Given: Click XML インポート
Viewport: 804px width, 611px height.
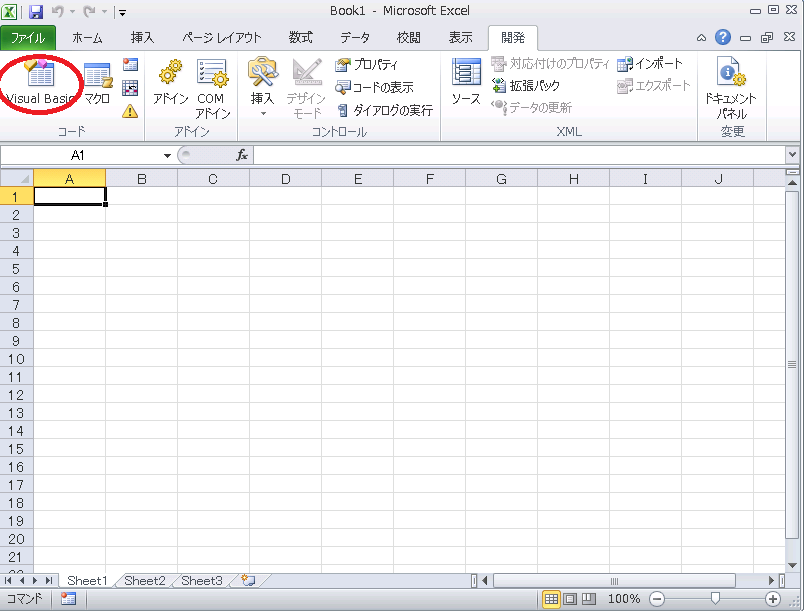Looking at the screenshot, I should pos(650,64).
